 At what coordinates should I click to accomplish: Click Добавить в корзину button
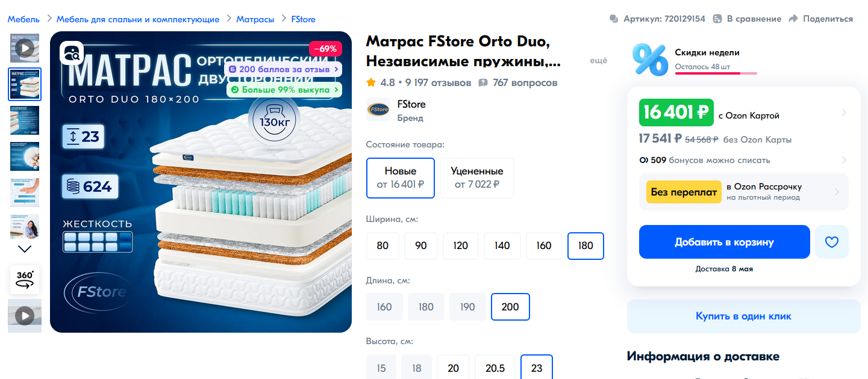pyautogui.click(x=725, y=242)
